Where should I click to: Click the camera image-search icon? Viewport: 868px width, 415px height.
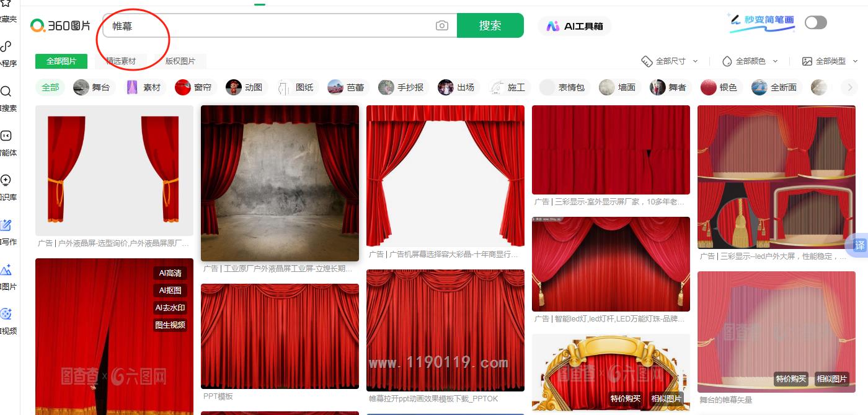coord(441,26)
